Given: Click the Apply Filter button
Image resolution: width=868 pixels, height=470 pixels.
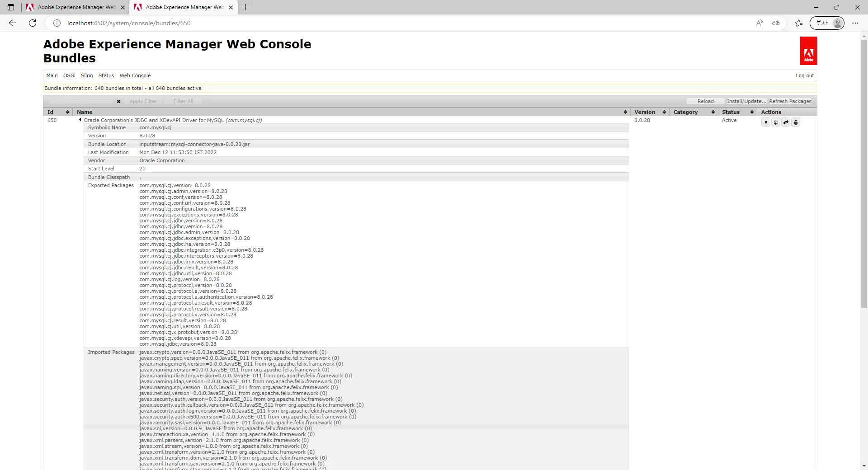Looking at the screenshot, I should (x=143, y=102).
